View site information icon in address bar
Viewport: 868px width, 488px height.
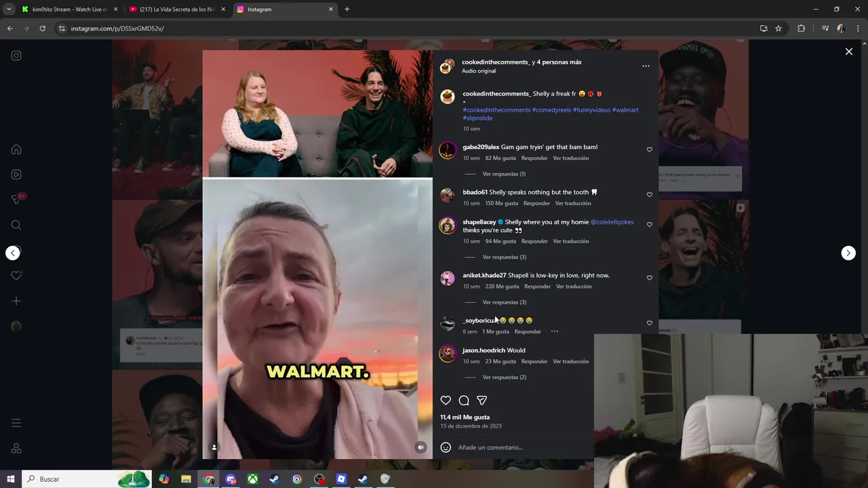62,28
